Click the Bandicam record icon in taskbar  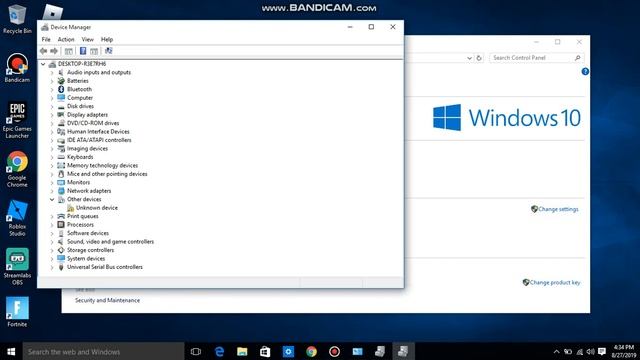coord(334,351)
